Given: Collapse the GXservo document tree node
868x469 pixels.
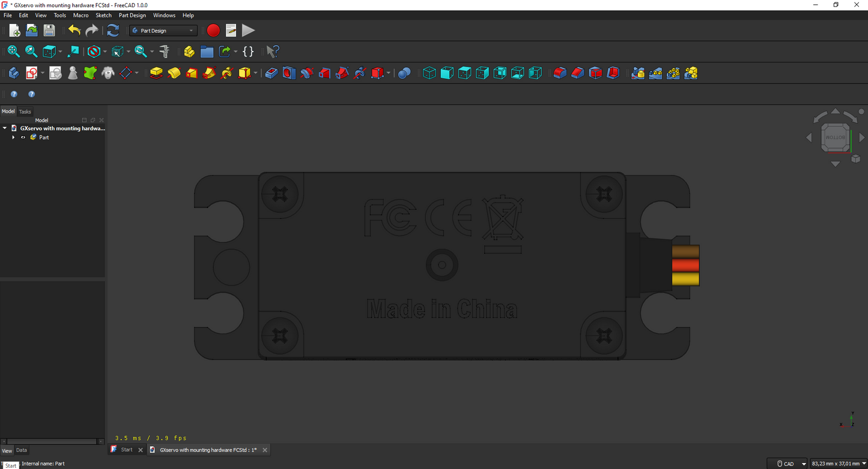Looking at the screenshot, I should coord(5,128).
